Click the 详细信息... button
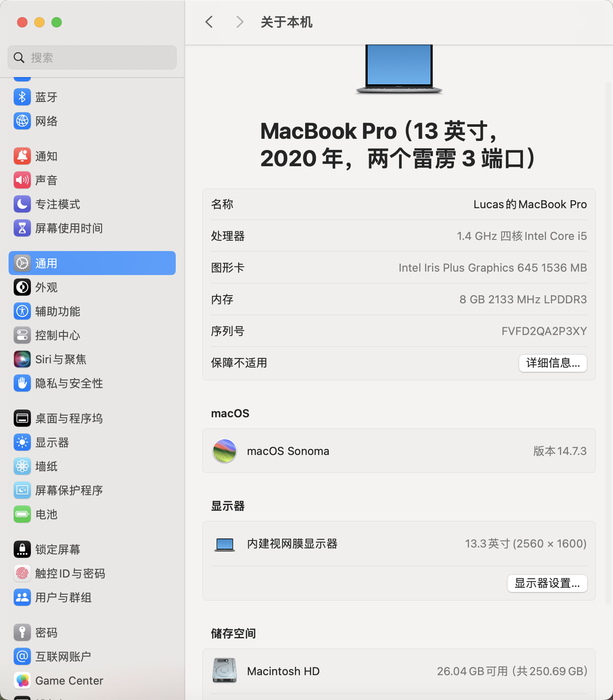 click(x=553, y=363)
